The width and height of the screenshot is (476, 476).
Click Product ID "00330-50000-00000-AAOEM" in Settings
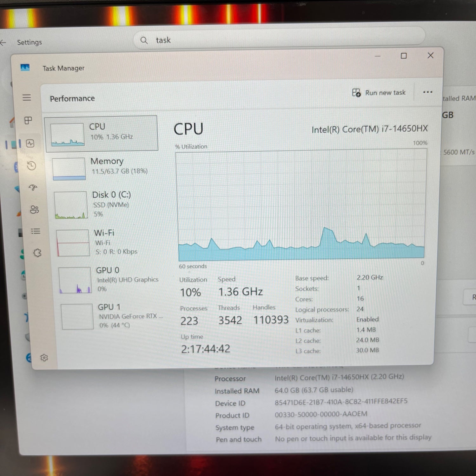tap(321, 414)
